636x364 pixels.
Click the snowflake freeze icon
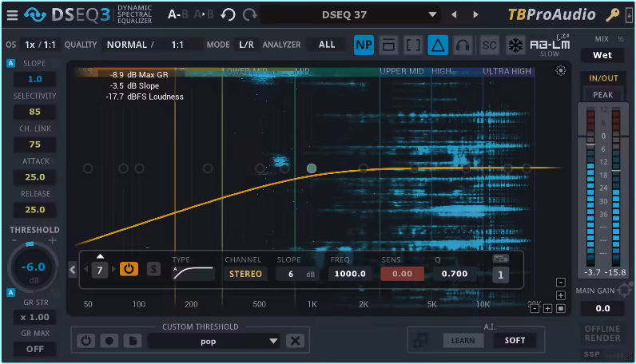point(515,45)
